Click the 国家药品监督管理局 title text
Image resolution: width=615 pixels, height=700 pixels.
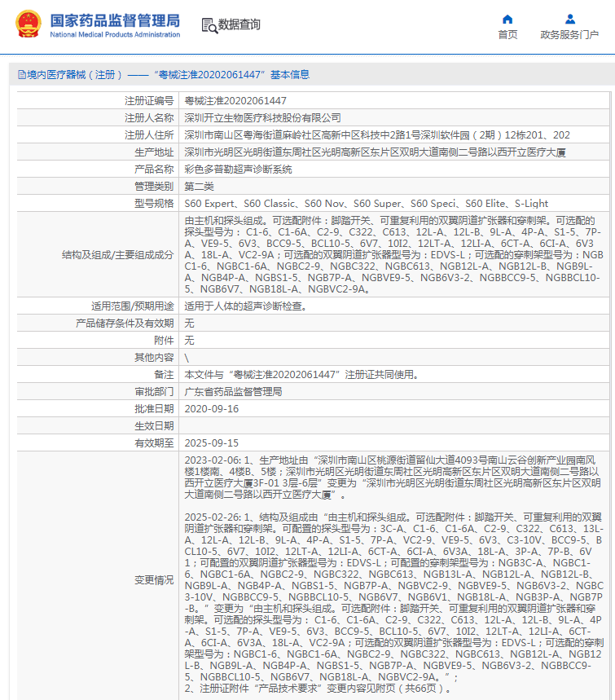(115, 20)
